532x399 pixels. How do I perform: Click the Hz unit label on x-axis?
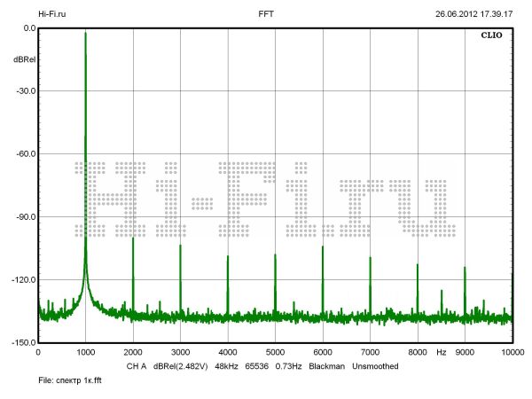(x=441, y=353)
